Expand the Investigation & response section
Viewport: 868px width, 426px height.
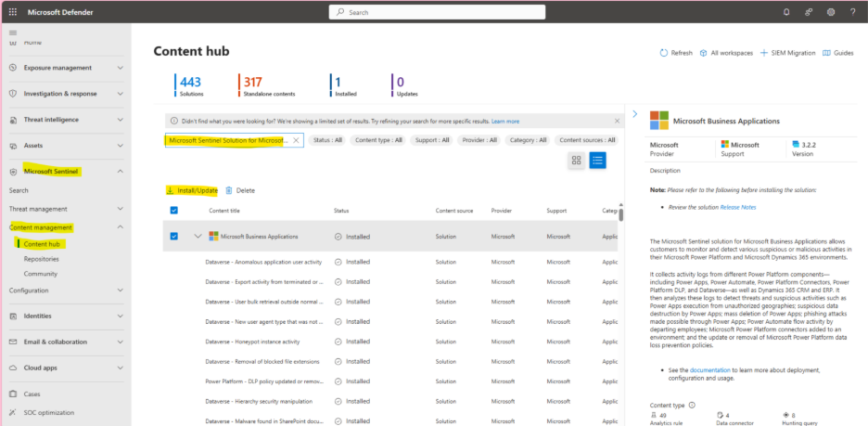click(x=121, y=94)
